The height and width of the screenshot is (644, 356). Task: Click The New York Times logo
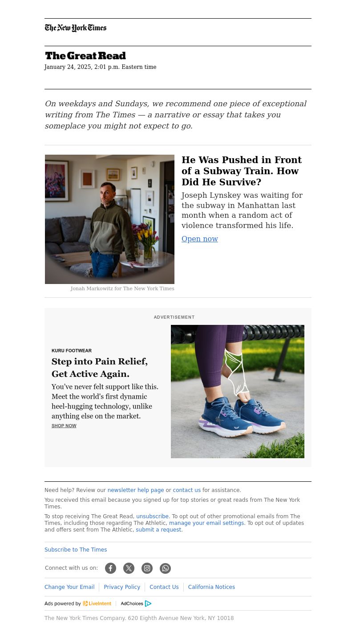76,28
